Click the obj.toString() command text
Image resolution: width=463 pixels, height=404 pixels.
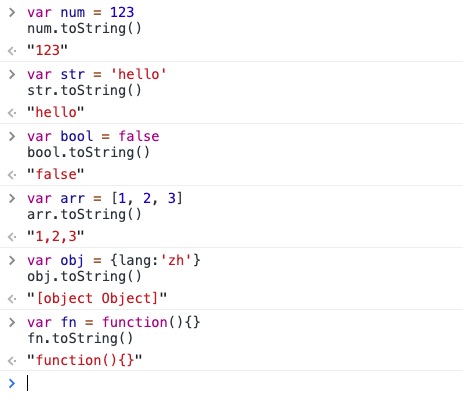[x=84, y=277]
